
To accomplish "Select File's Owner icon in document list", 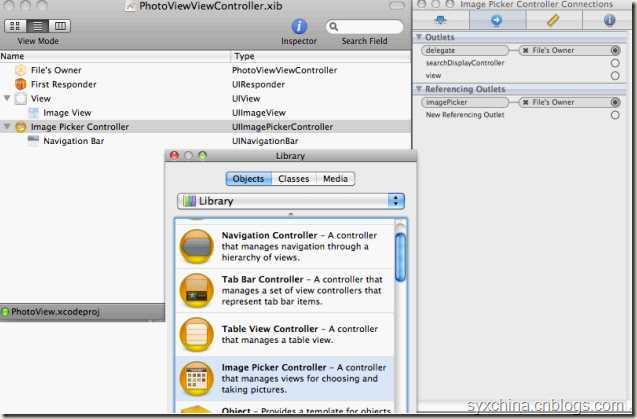I will click(20, 70).
